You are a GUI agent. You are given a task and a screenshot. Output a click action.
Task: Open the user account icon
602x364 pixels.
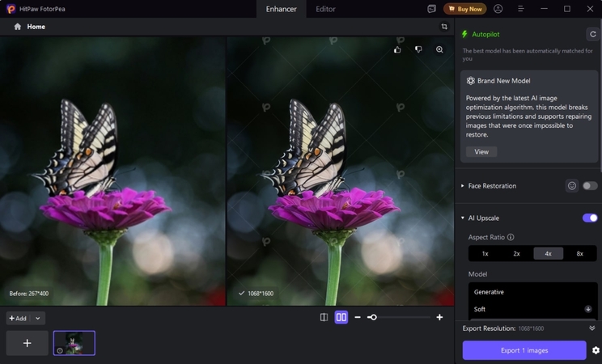[498, 9]
